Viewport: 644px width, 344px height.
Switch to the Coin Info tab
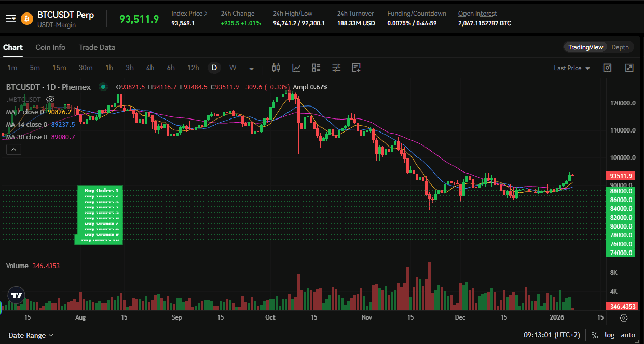[x=50, y=47]
